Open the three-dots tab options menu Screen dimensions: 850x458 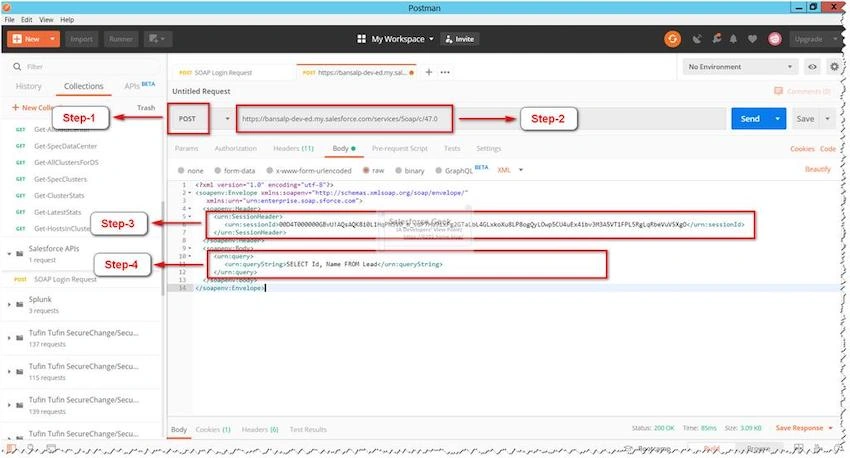pyautogui.click(x=445, y=72)
